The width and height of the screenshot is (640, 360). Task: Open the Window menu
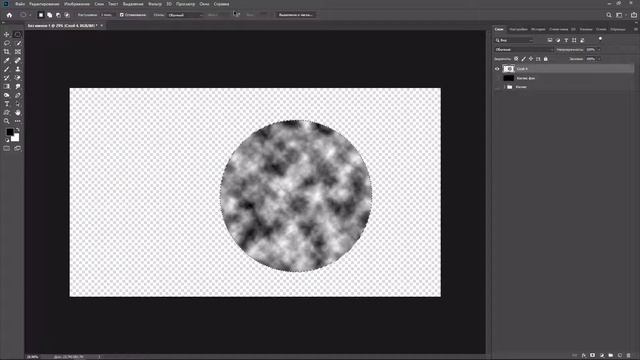click(204, 4)
